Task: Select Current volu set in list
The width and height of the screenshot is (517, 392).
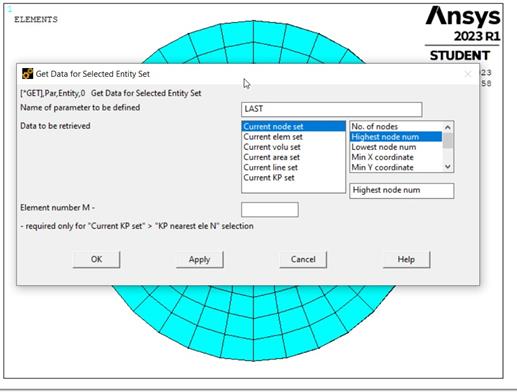Action: tap(293, 147)
